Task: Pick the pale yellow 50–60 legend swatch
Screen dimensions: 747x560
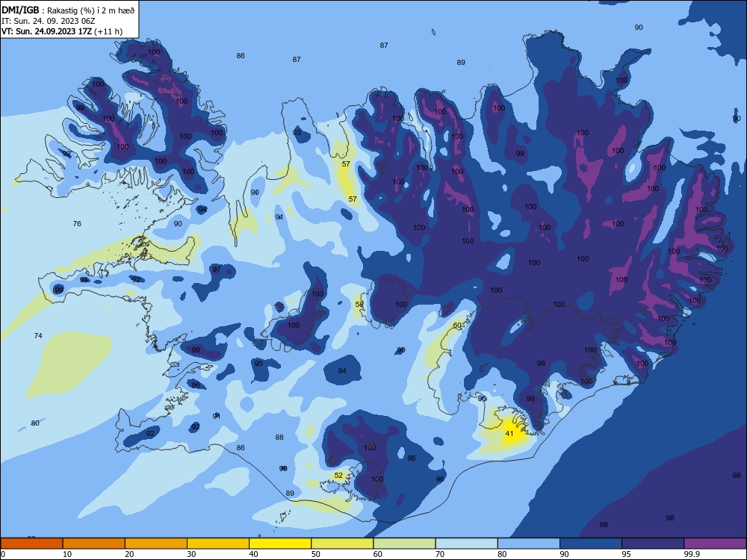Action: (342, 544)
